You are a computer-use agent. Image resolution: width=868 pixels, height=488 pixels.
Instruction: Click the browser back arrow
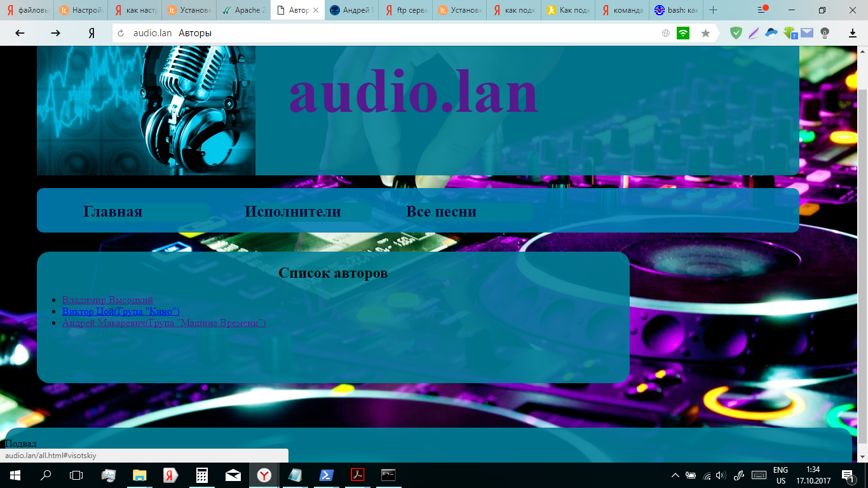(x=20, y=33)
